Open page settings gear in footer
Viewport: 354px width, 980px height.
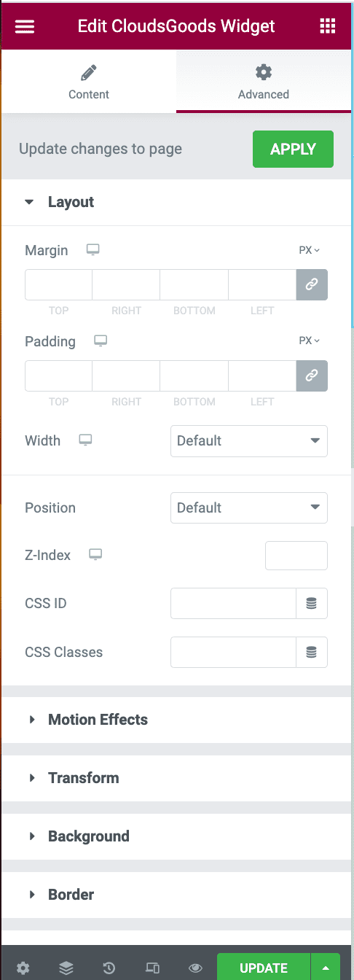coord(23,968)
